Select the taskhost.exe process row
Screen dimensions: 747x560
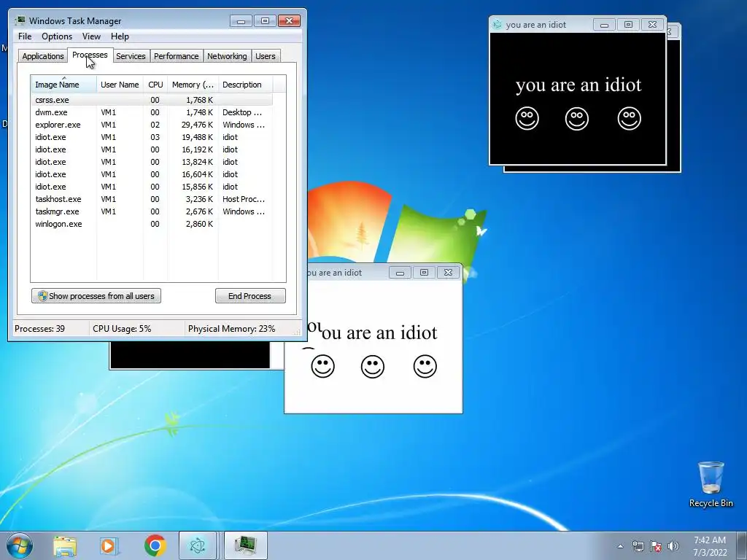152,199
